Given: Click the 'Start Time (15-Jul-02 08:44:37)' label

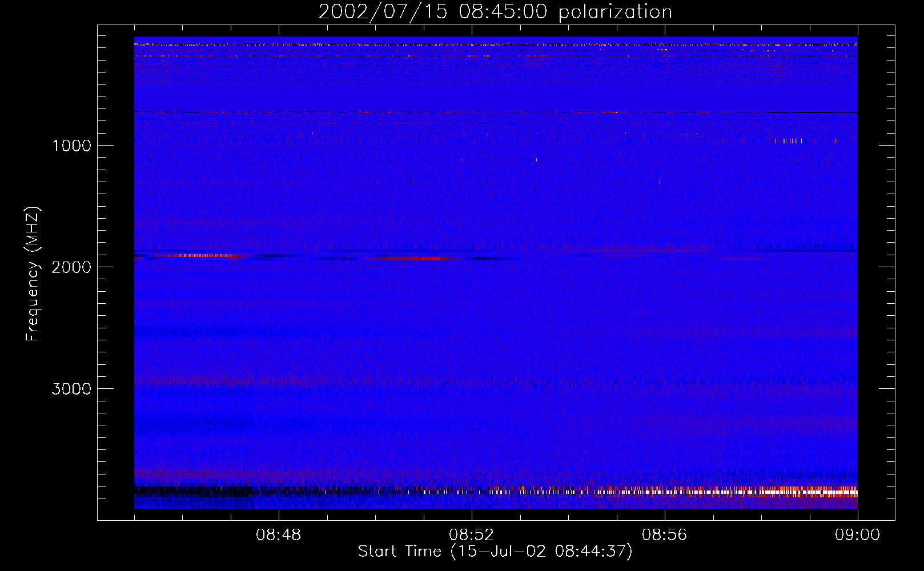Looking at the screenshot, I should pos(495,552).
